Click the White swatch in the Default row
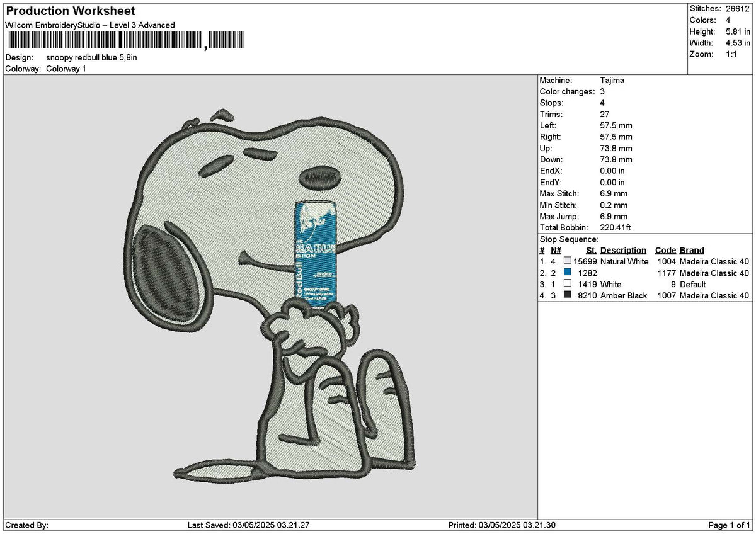 tap(568, 284)
